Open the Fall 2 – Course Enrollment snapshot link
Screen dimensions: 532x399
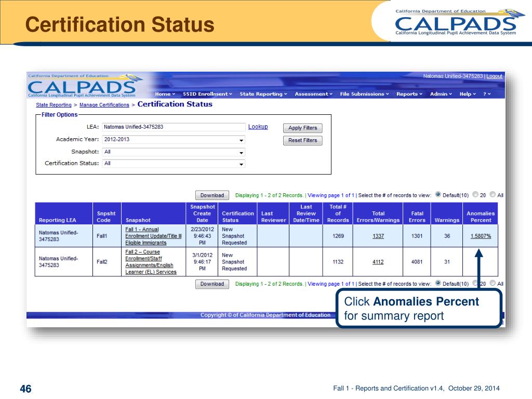coord(151,262)
